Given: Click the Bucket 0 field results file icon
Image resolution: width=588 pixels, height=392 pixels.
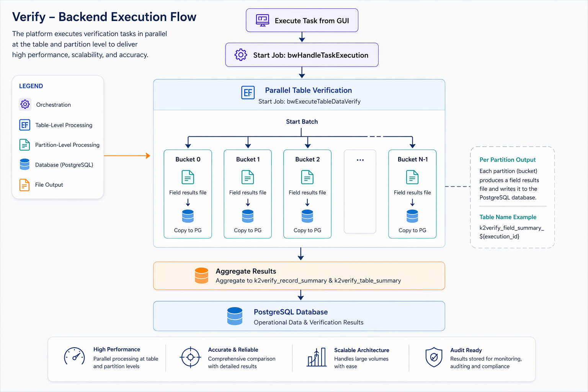Looking at the screenshot, I should click(188, 177).
